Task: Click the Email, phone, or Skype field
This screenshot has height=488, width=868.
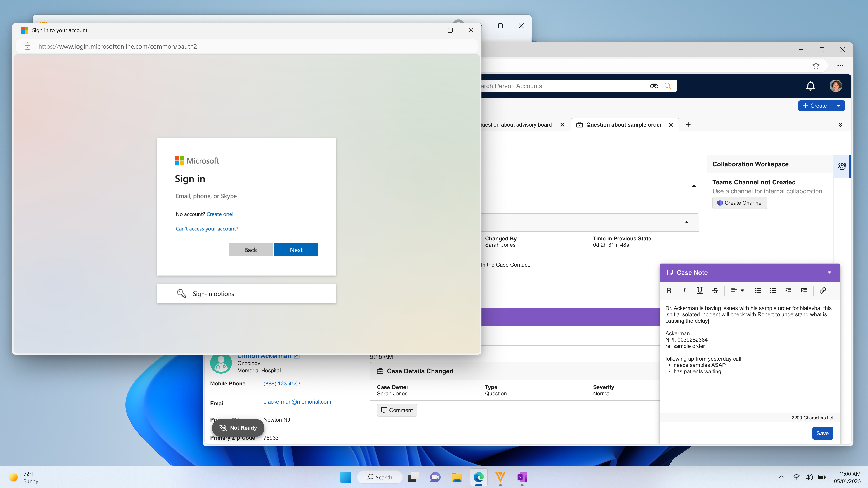Action: [246, 196]
